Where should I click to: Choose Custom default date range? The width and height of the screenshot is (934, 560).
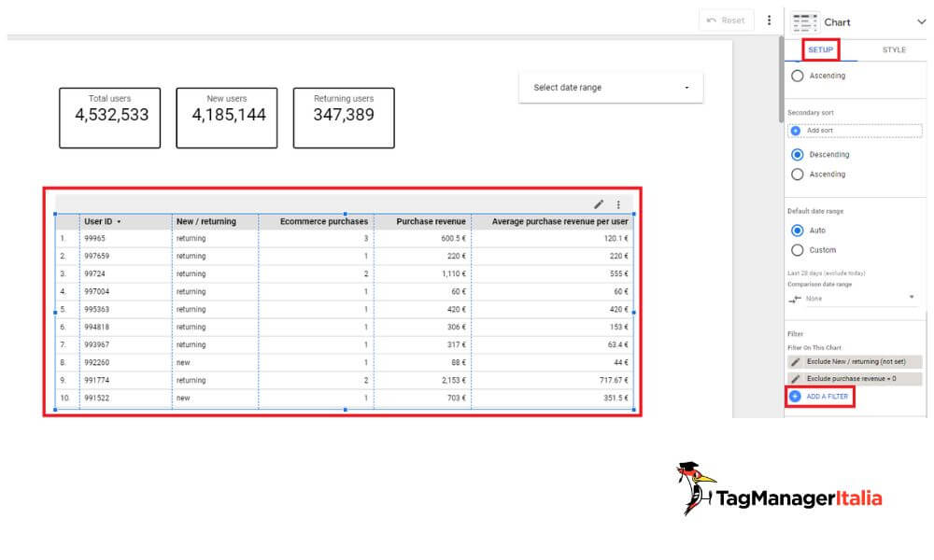pyautogui.click(x=797, y=250)
